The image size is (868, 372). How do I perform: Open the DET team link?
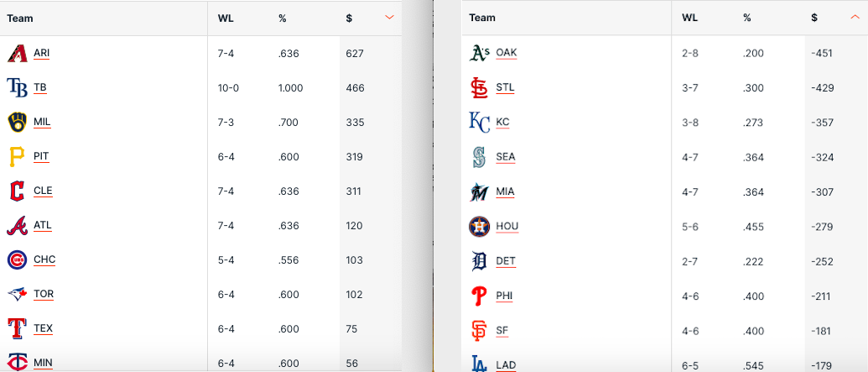(506, 261)
